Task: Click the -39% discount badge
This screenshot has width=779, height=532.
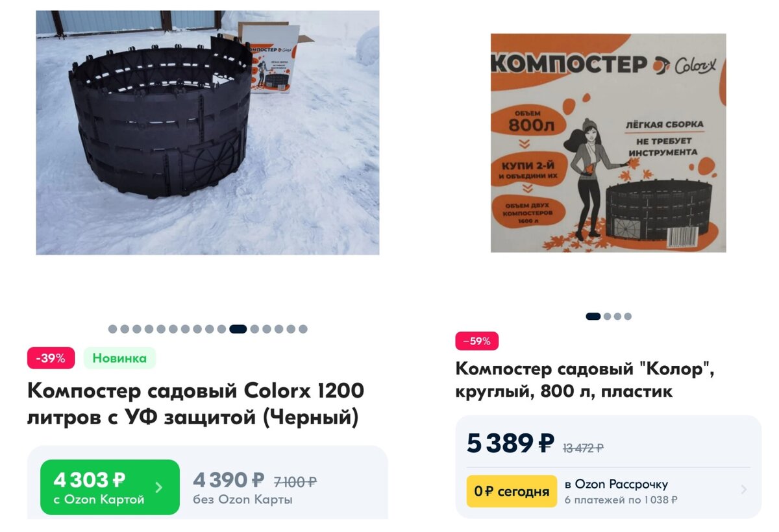Action: pyautogui.click(x=51, y=358)
